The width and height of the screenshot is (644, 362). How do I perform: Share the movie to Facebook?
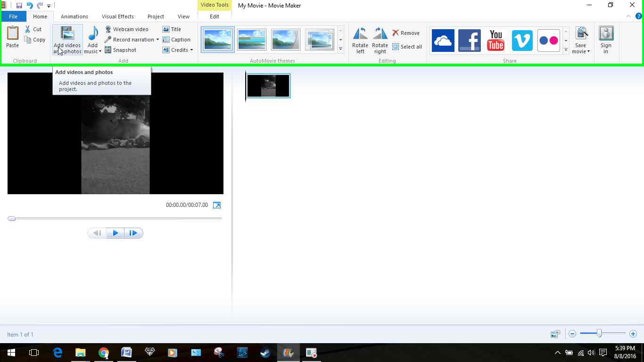[470, 41]
